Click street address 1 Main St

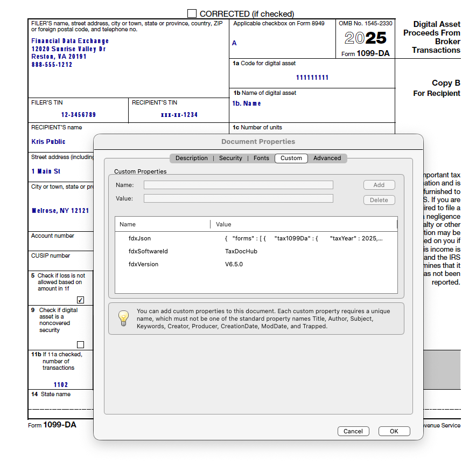click(x=46, y=171)
